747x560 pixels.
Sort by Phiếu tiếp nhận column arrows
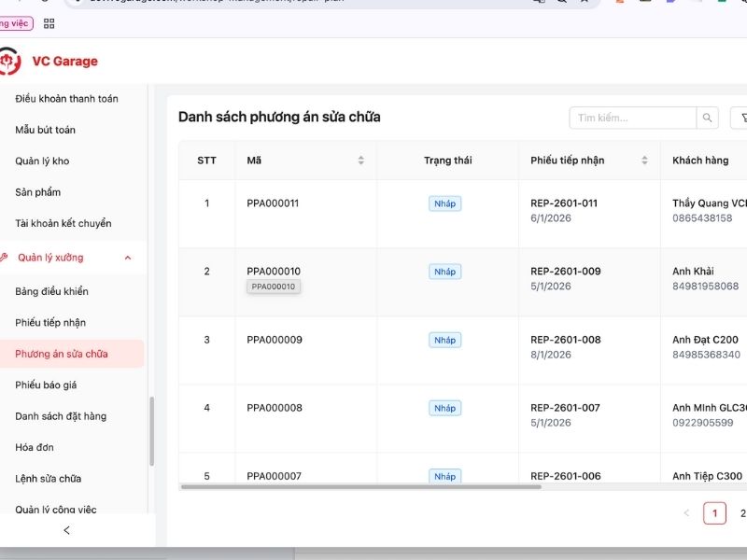[644, 161]
